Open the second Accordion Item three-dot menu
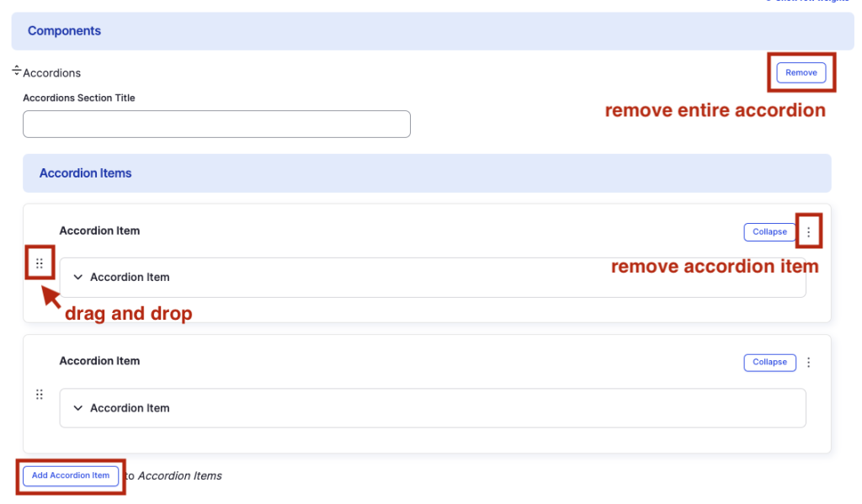The image size is (862, 504). tap(809, 363)
